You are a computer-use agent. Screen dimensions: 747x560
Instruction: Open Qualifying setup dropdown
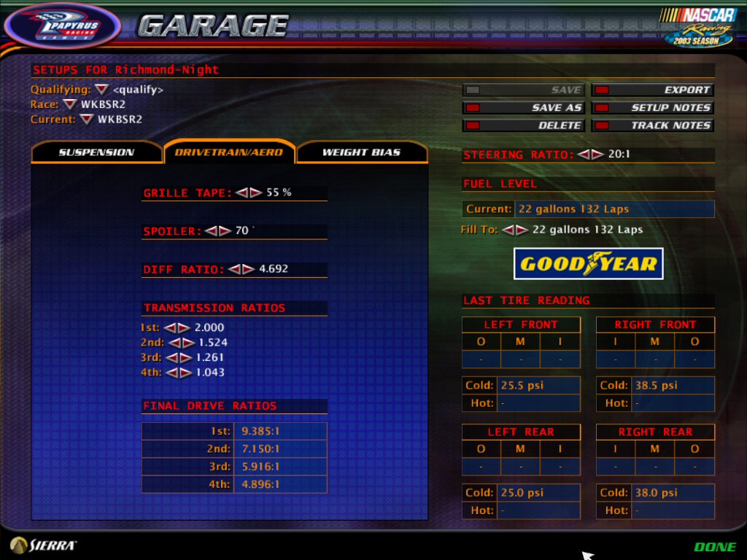coord(102,90)
